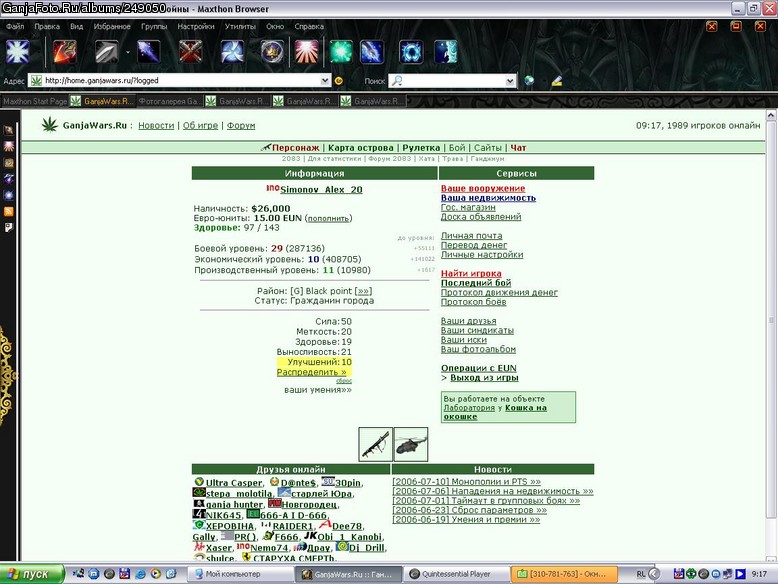
Task: Open the Личная почта link
Action: 471,236
